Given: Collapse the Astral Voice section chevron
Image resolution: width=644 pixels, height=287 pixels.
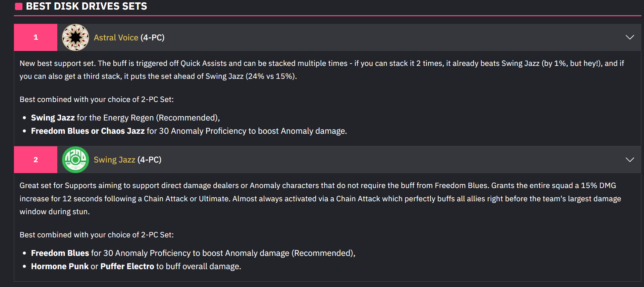Looking at the screenshot, I should tap(630, 37).
